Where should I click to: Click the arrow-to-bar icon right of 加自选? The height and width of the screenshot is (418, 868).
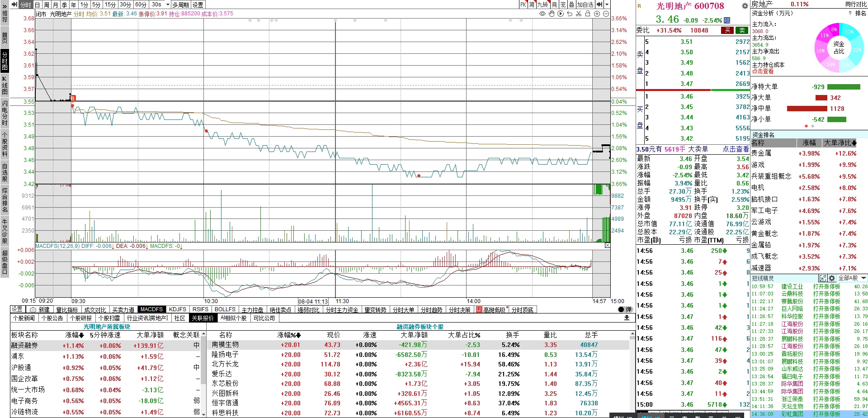[599, 5]
